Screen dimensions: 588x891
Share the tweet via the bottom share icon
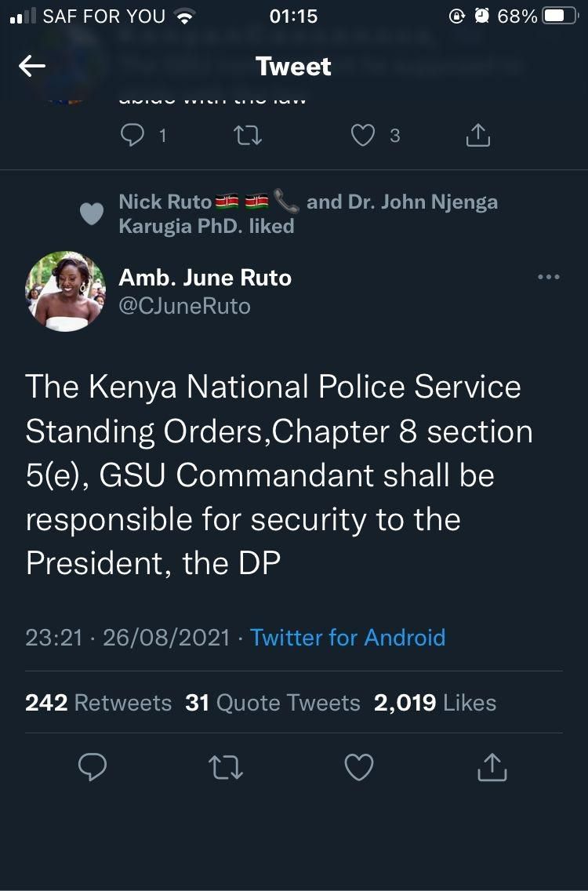[x=492, y=767]
